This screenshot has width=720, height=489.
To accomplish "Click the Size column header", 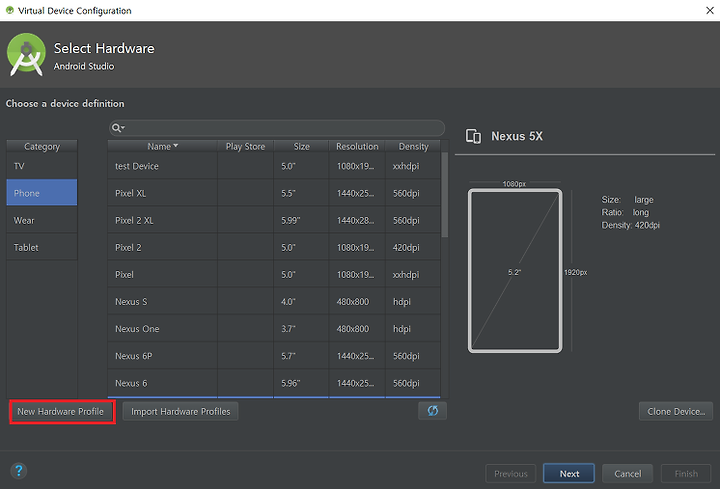I will [301, 146].
